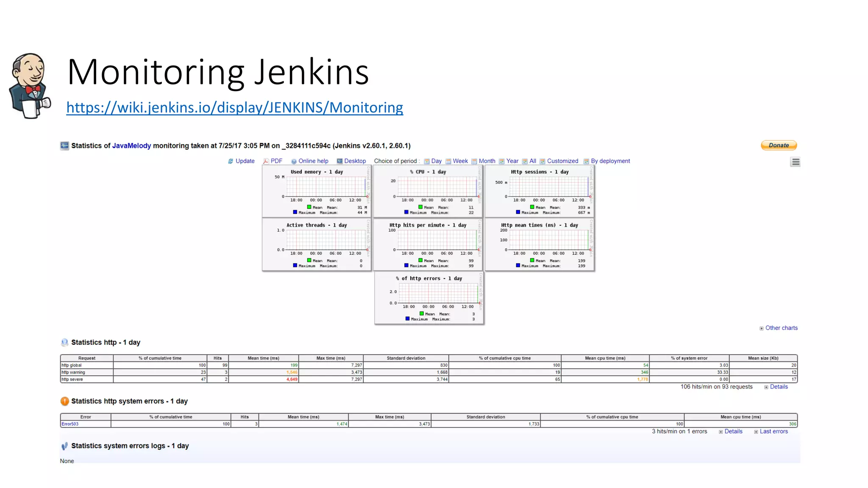
Task: Click the plus icon beside http Details
Action: point(766,387)
